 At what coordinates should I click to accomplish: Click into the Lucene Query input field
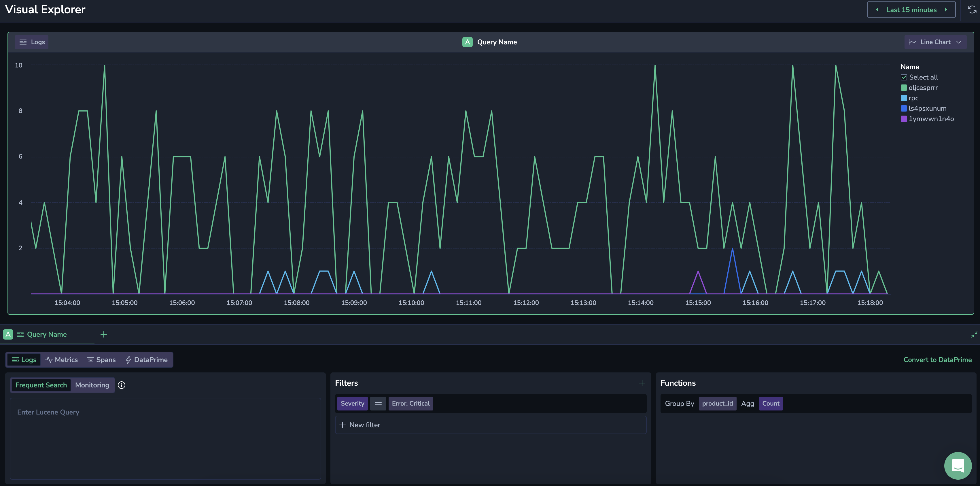pyautogui.click(x=165, y=438)
